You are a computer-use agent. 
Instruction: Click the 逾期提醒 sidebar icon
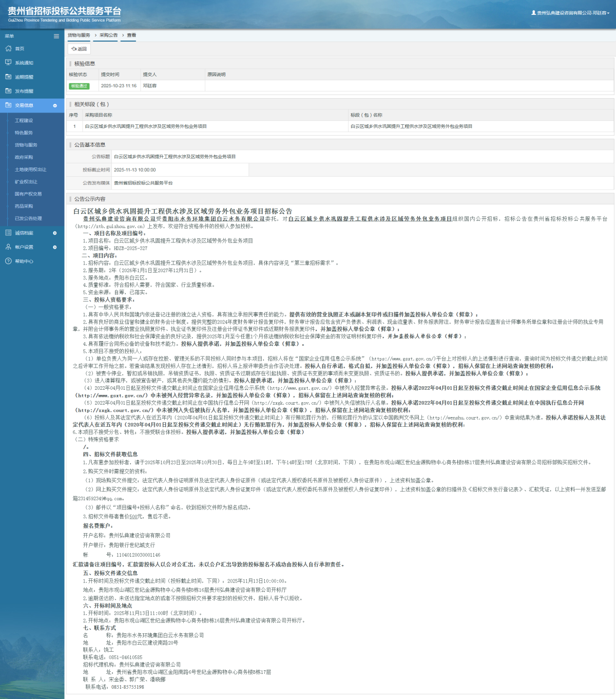8,77
